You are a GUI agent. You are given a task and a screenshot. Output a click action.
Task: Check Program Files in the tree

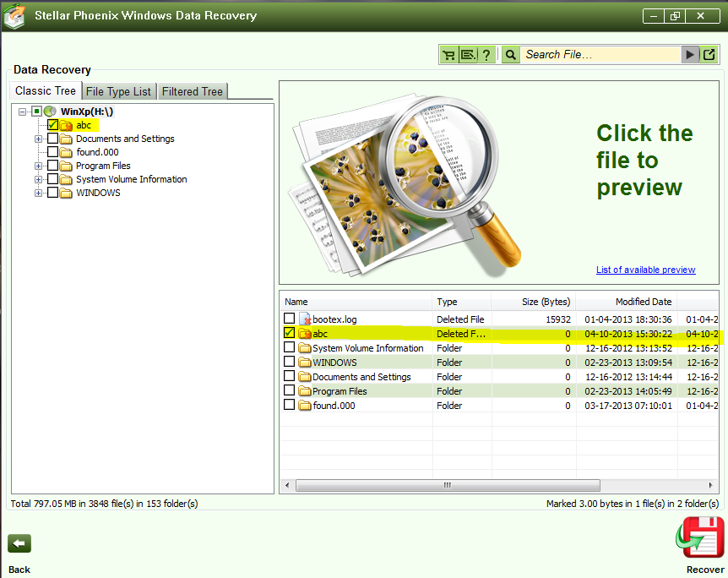(52, 166)
